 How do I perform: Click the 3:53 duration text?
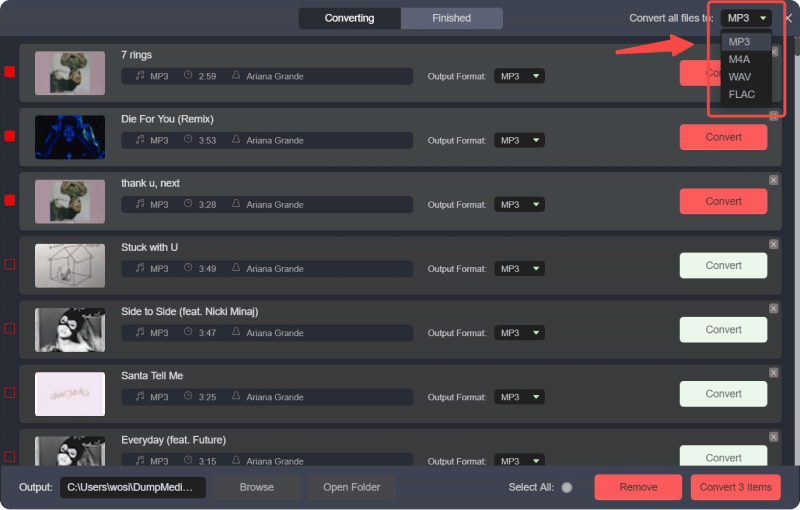click(207, 141)
